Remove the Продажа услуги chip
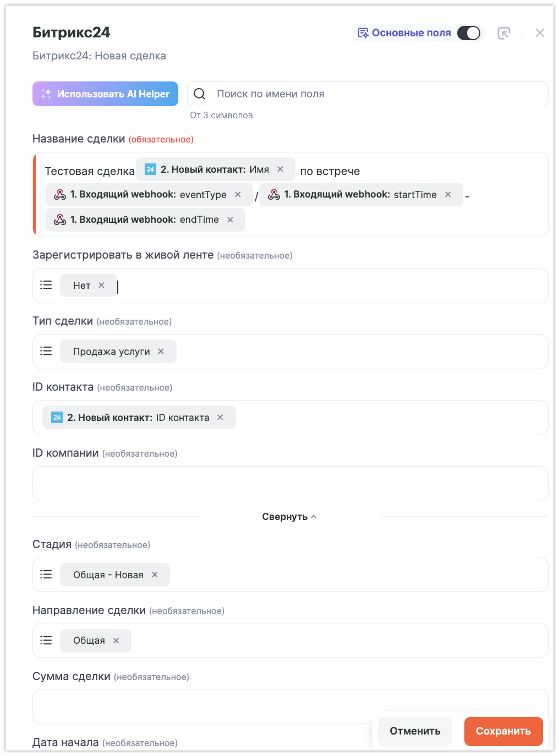The image size is (559, 756). pos(161,352)
